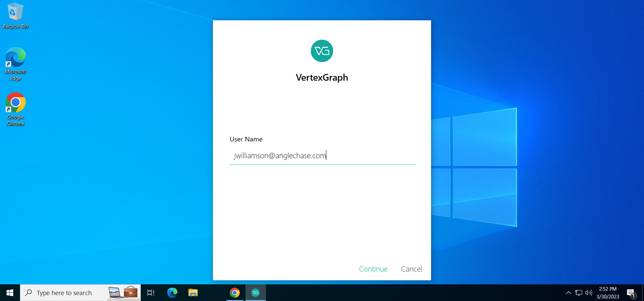The image size is (644, 301).
Task: Cancel the VertexGraph sign-in dialog
Action: point(412,269)
